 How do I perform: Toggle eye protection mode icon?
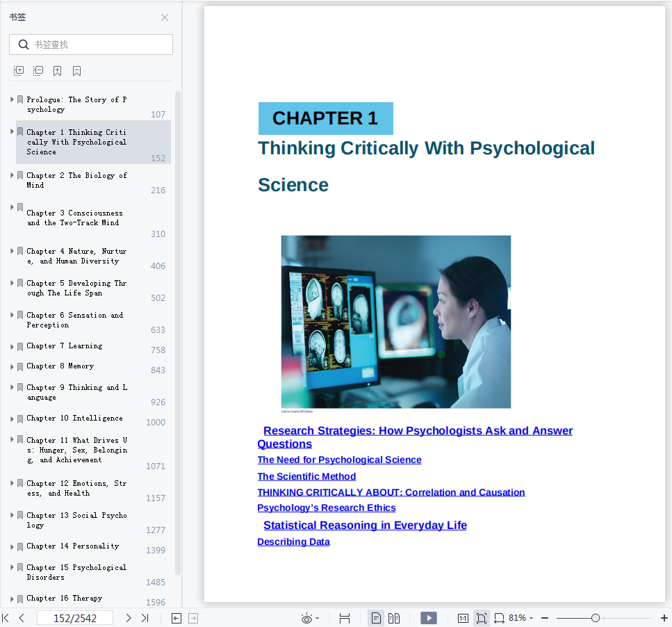(x=306, y=619)
